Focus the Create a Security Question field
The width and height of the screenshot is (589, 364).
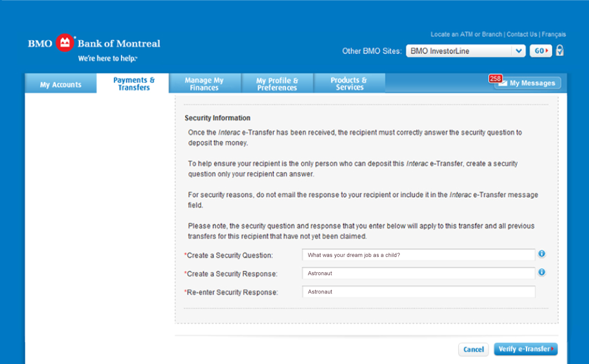(x=418, y=254)
